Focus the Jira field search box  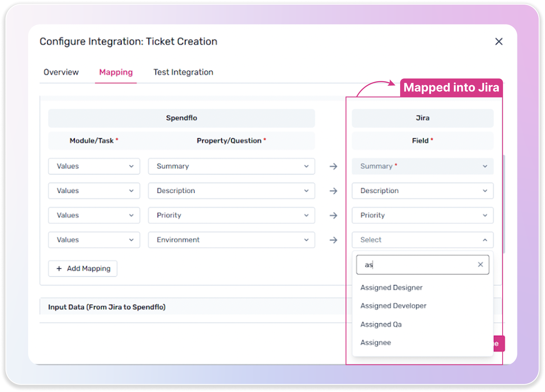coord(422,265)
